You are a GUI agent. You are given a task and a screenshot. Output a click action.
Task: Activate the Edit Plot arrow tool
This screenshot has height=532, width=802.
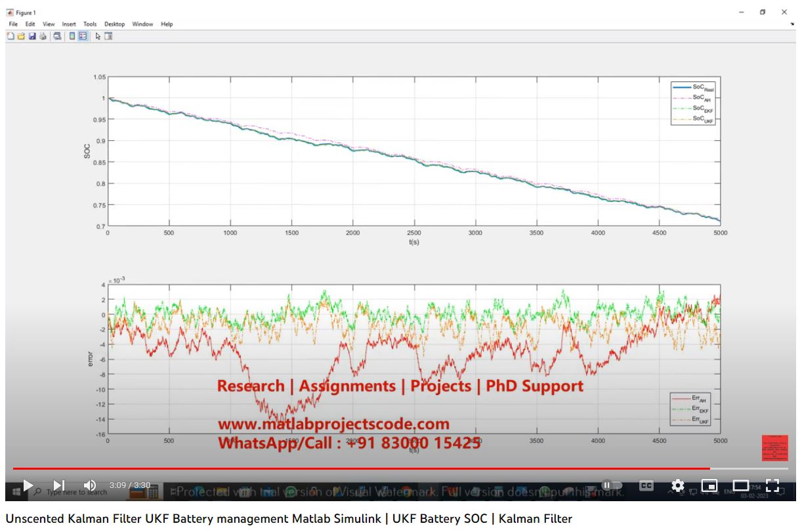click(98, 36)
